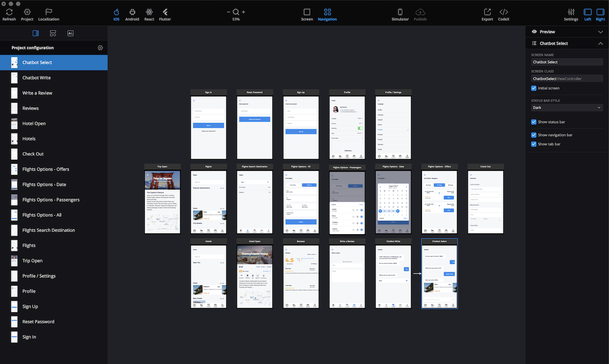Open the Status Bar Style dropdown
The image size is (609, 364).
[566, 107]
